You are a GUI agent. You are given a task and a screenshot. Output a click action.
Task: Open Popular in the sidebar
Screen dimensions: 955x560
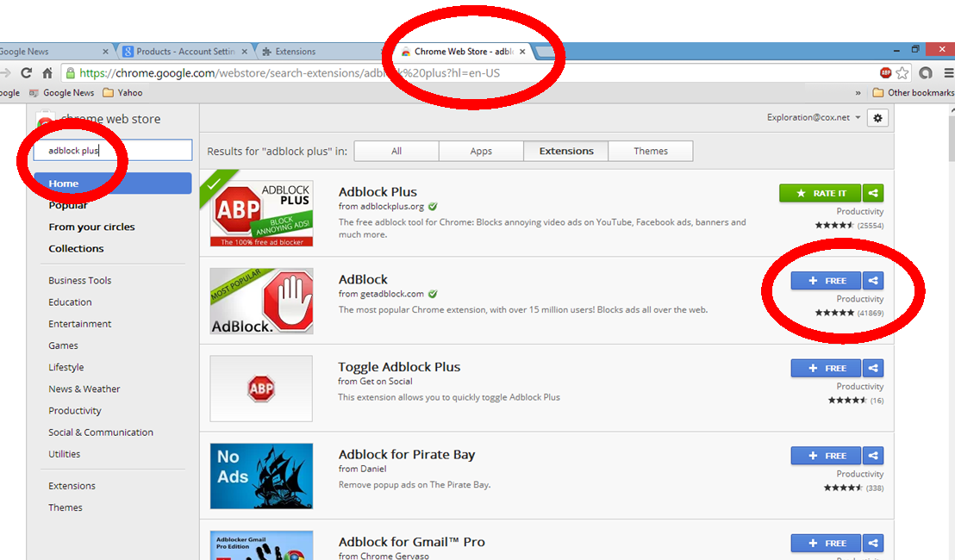pos(67,205)
